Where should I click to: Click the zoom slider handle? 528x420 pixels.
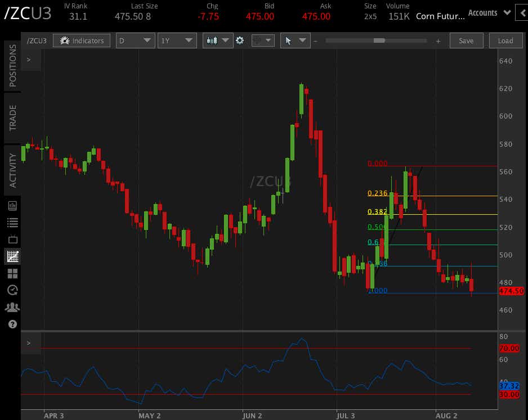click(x=379, y=40)
